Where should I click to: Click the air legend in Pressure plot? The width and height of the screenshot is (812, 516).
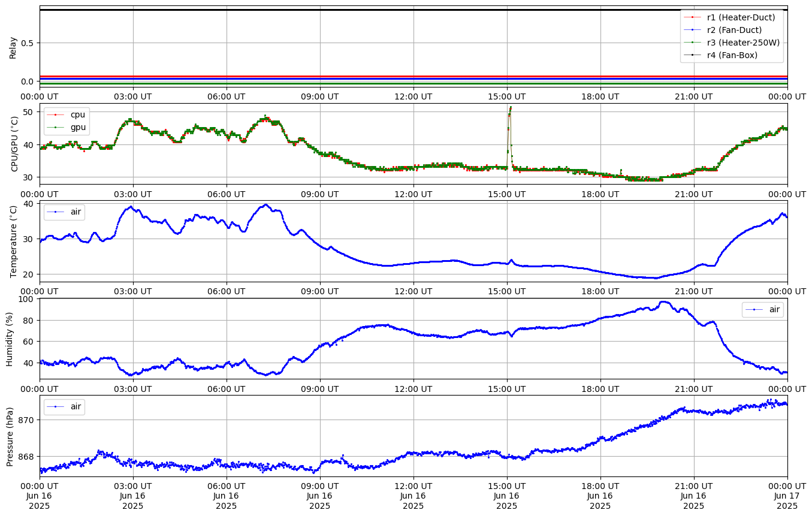pyautogui.click(x=65, y=406)
